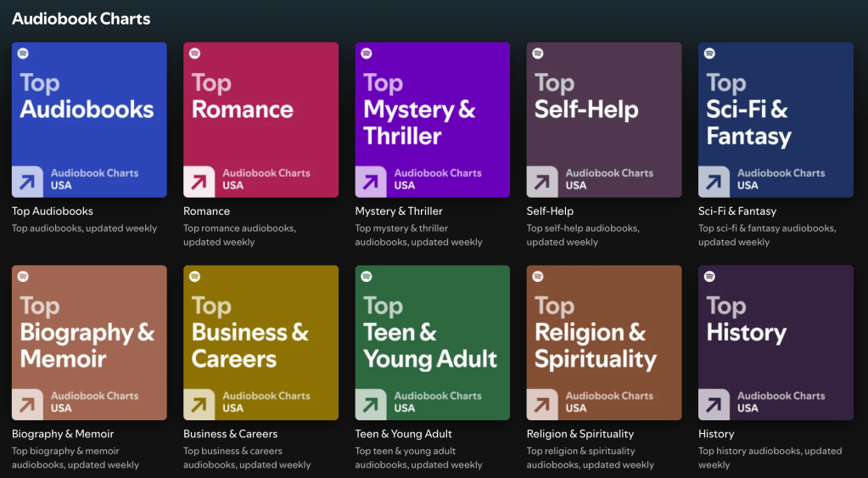This screenshot has width=868, height=478.
Task: Click Spotify logo on Teen & Young Adult cover
Action: pos(367,277)
